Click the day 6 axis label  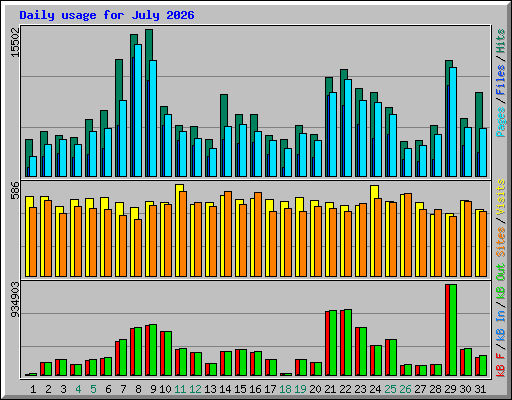point(108,389)
